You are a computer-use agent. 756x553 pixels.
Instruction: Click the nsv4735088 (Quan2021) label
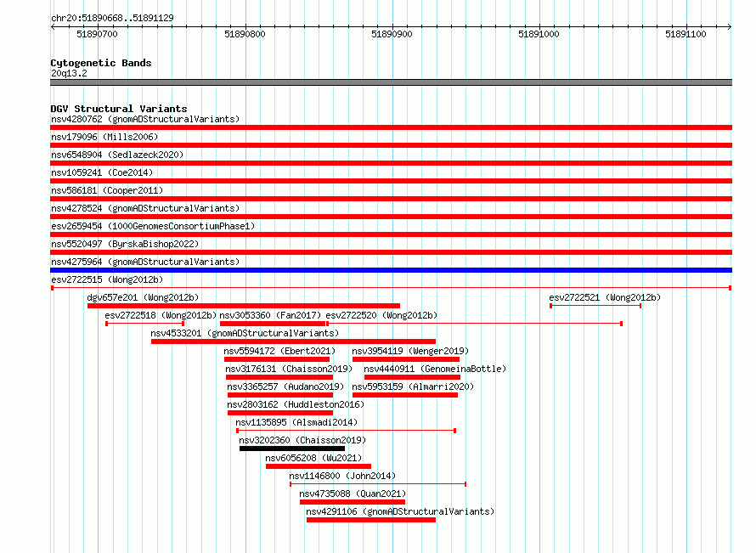pyautogui.click(x=353, y=494)
